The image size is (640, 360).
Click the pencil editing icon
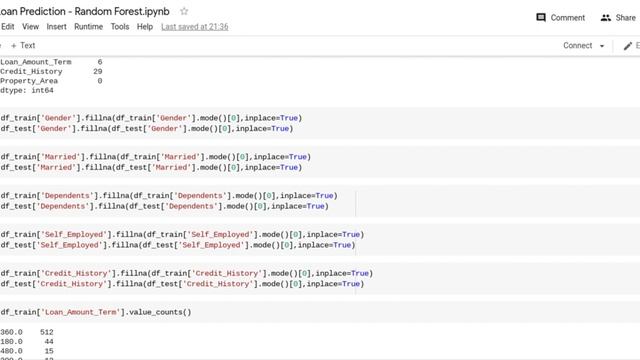[x=628, y=46]
